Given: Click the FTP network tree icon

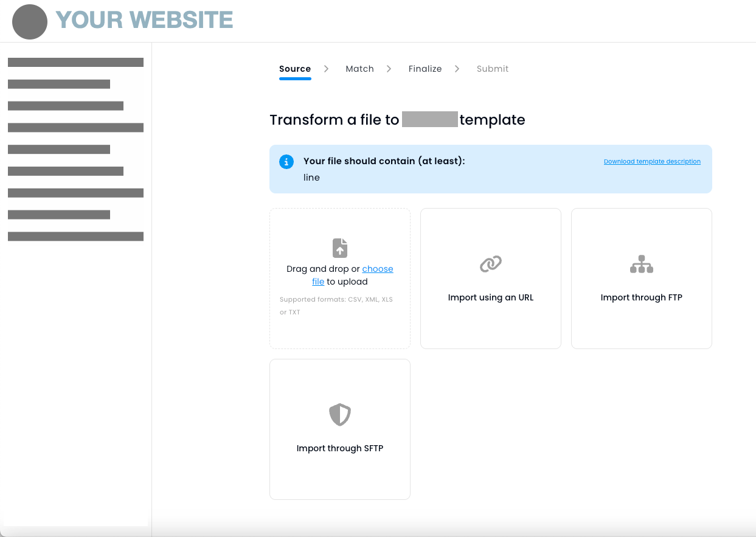Looking at the screenshot, I should [x=641, y=264].
